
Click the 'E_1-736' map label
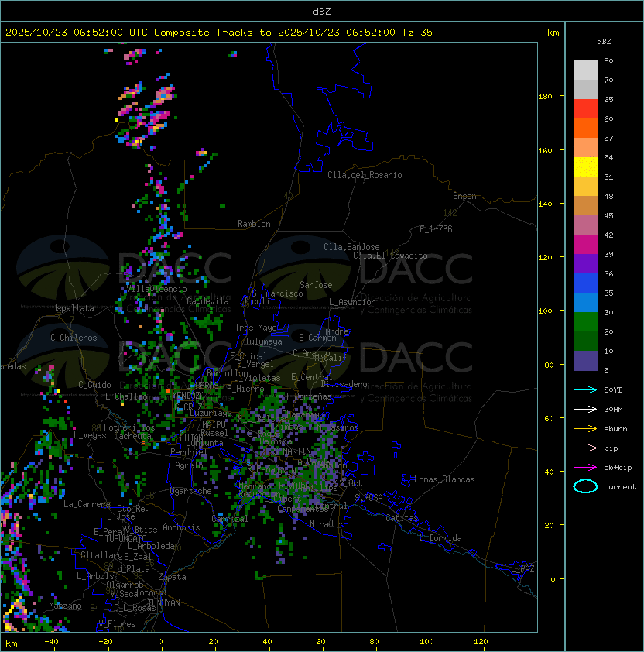pyautogui.click(x=436, y=229)
